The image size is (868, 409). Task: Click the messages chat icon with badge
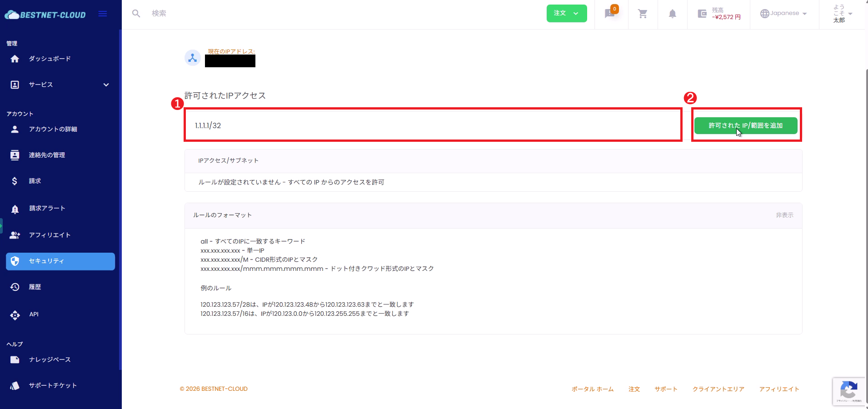[610, 14]
